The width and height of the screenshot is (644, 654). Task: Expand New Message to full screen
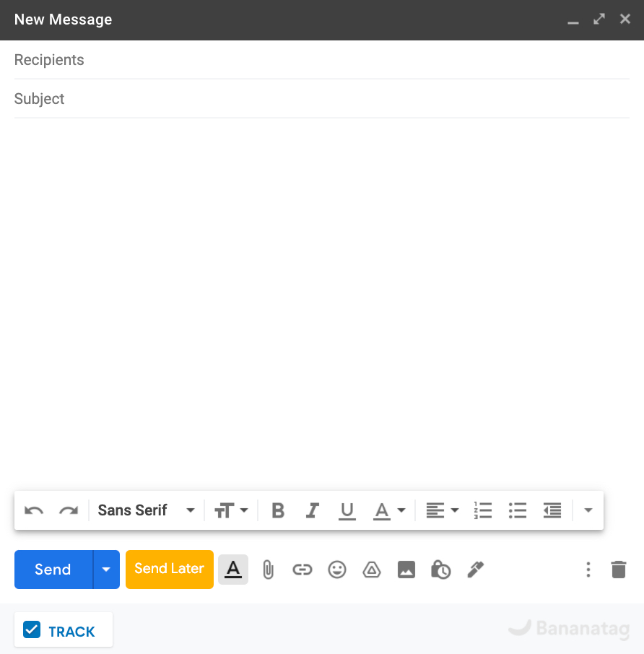(x=599, y=19)
